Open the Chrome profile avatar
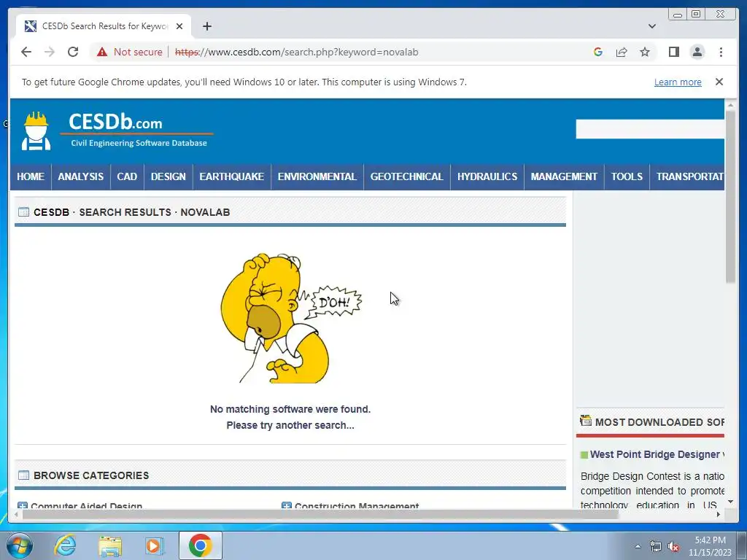The height and width of the screenshot is (560, 747). tap(697, 52)
